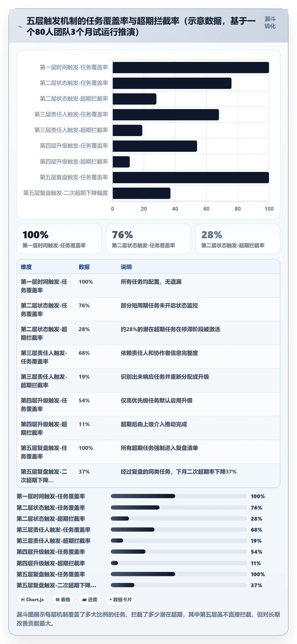Click the chart bar for 第五层复盘触发-二次超期下降幅度

tap(141, 193)
